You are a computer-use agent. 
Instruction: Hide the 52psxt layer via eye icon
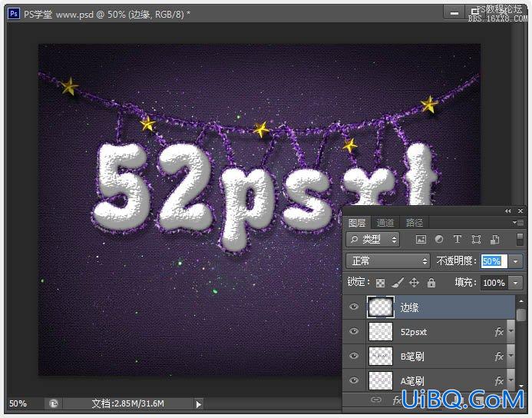point(354,331)
